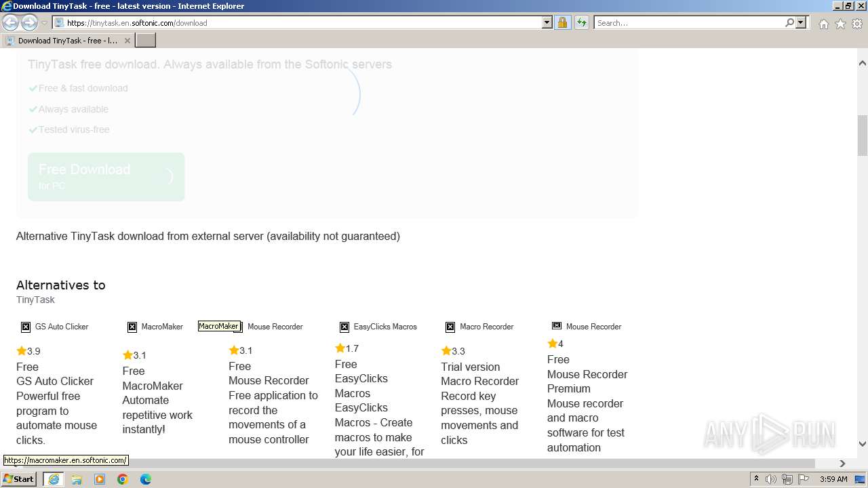Show hidden tray icons arrow

(x=756, y=479)
